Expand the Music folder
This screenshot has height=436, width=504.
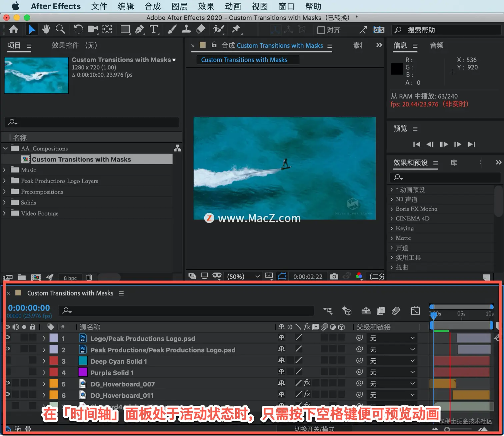4,170
